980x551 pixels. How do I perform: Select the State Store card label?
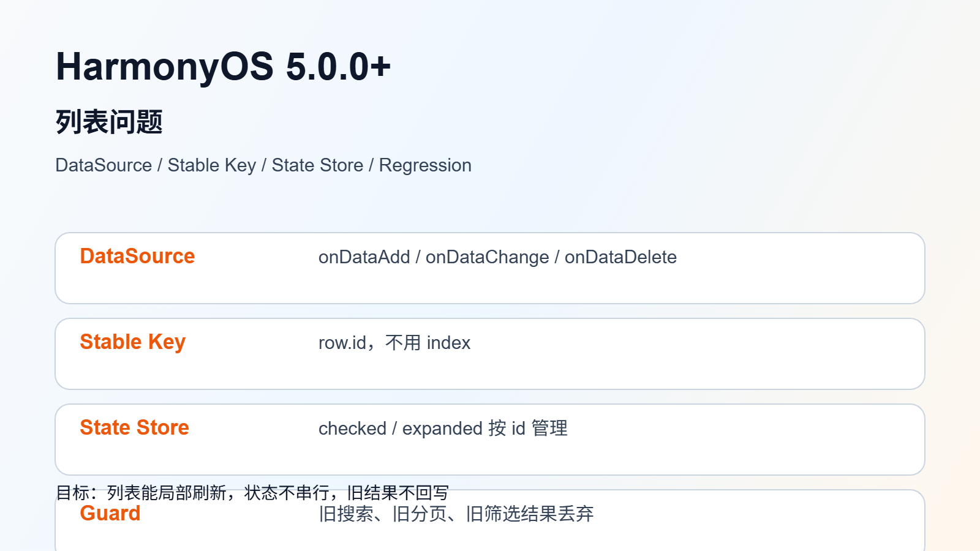click(134, 427)
